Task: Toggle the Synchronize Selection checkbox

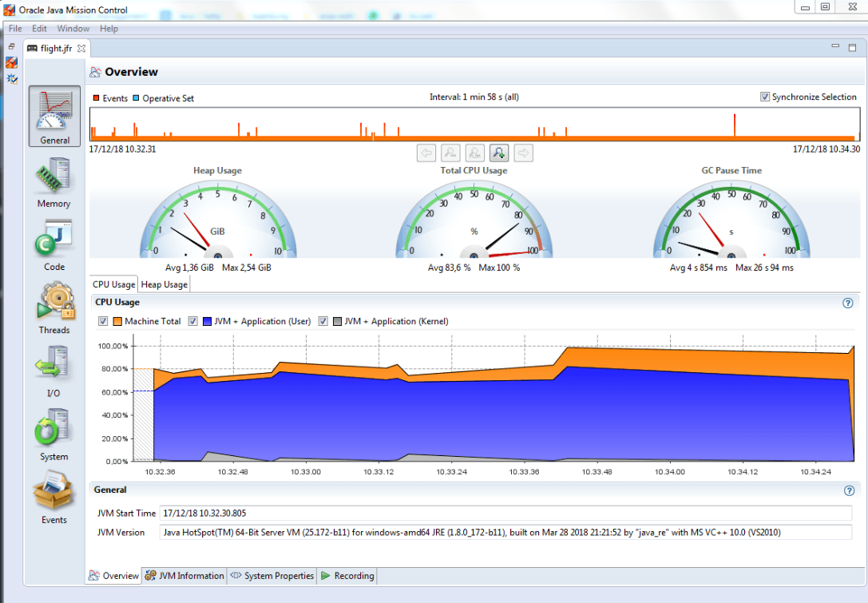Action: click(x=764, y=97)
